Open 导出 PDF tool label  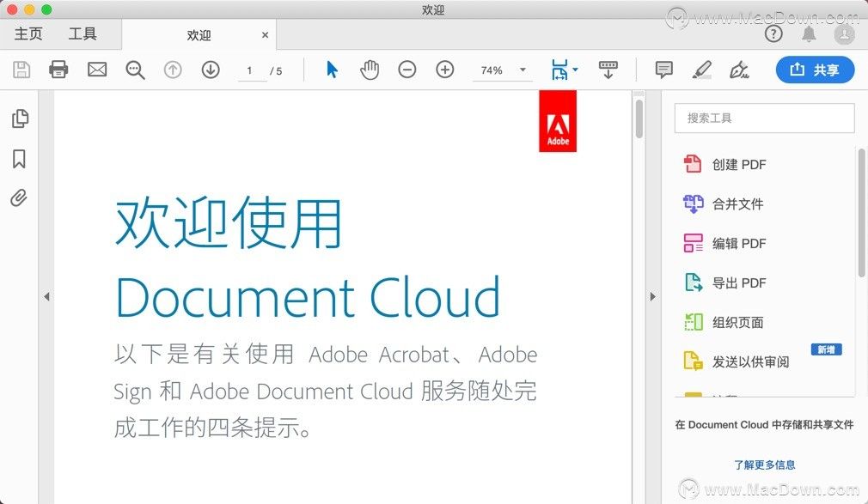click(739, 283)
